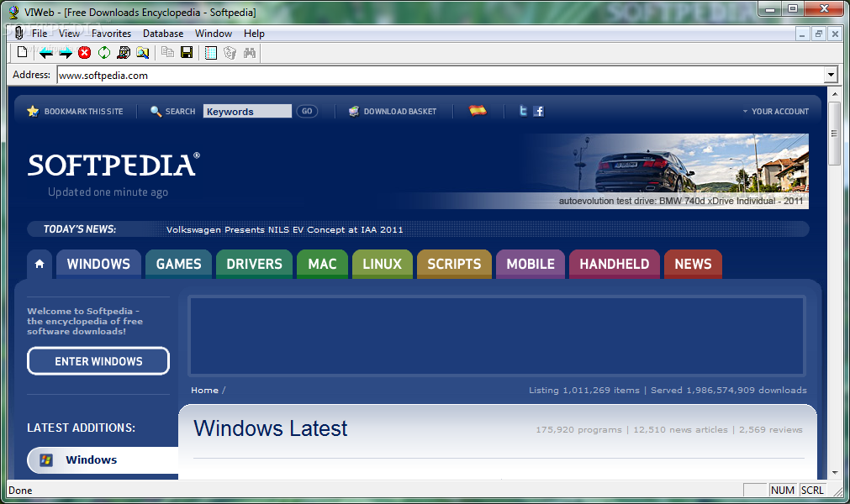Click the scrollbar up arrow

[x=834, y=94]
